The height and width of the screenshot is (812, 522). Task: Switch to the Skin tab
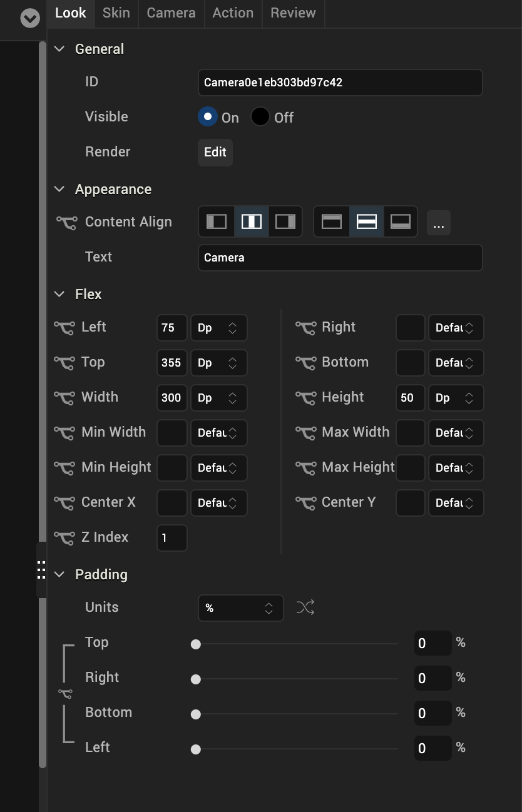pos(116,13)
